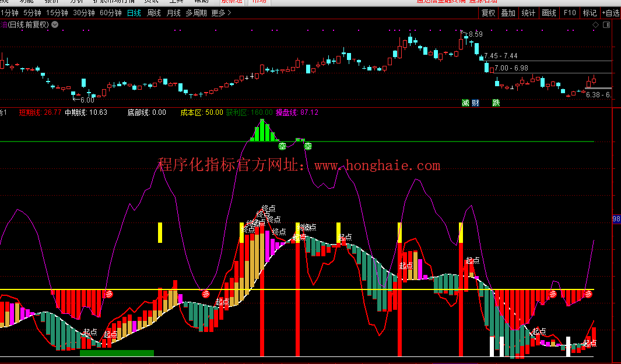Open the 复权 adjustment options

pyautogui.click(x=488, y=13)
